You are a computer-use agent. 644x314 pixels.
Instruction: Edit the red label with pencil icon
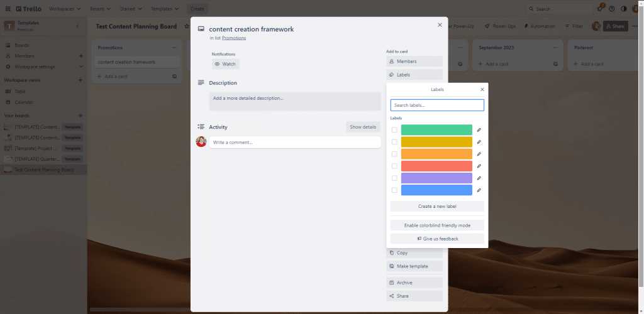[479, 166]
